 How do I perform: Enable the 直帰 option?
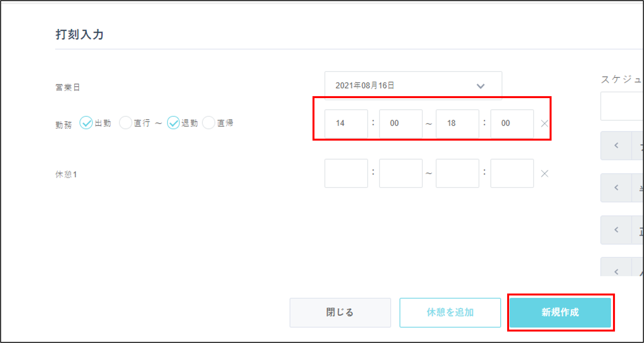click(x=209, y=123)
